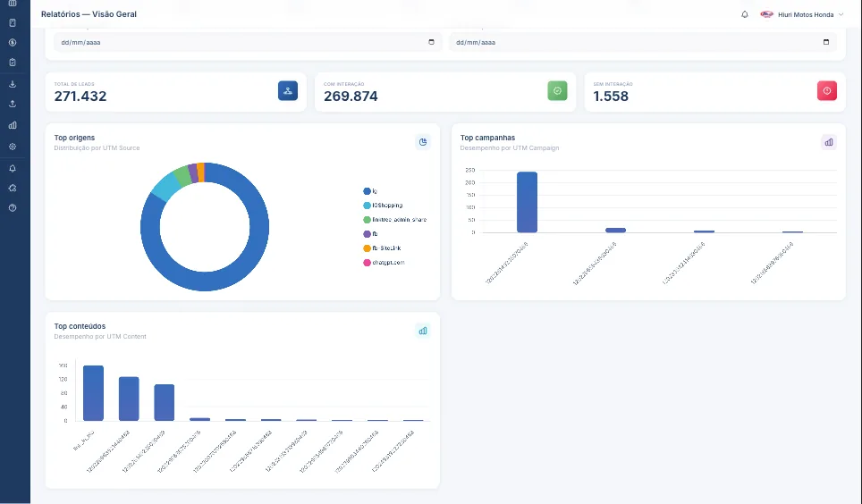The height and width of the screenshot is (504, 862).
Task: Click the tallest bar in Top conteúdos chart
Action: pyautogui.click(x=93, y=393)
